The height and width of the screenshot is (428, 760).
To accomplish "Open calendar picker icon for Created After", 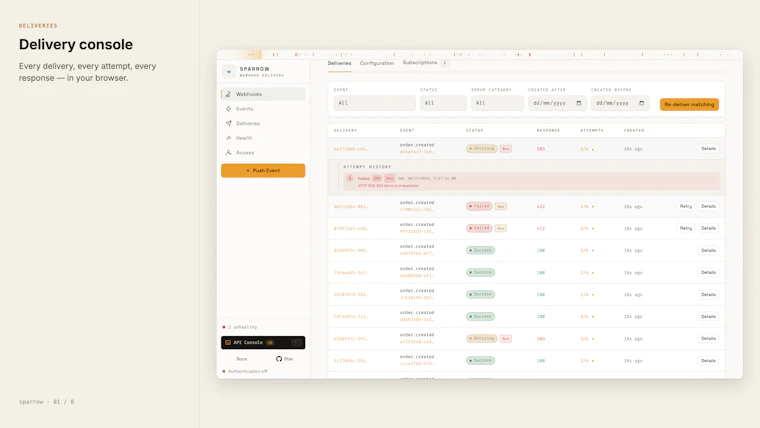I will point(579,103).
